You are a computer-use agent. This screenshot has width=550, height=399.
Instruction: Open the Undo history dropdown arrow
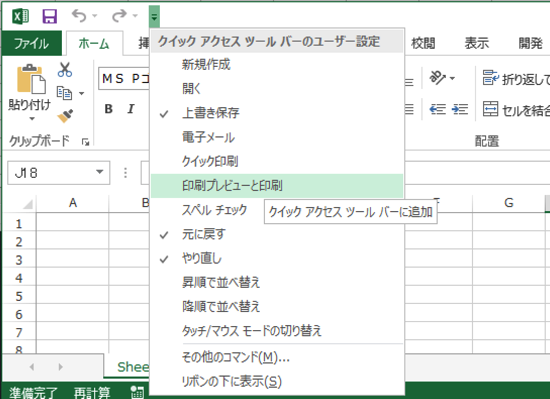point(95,16)
